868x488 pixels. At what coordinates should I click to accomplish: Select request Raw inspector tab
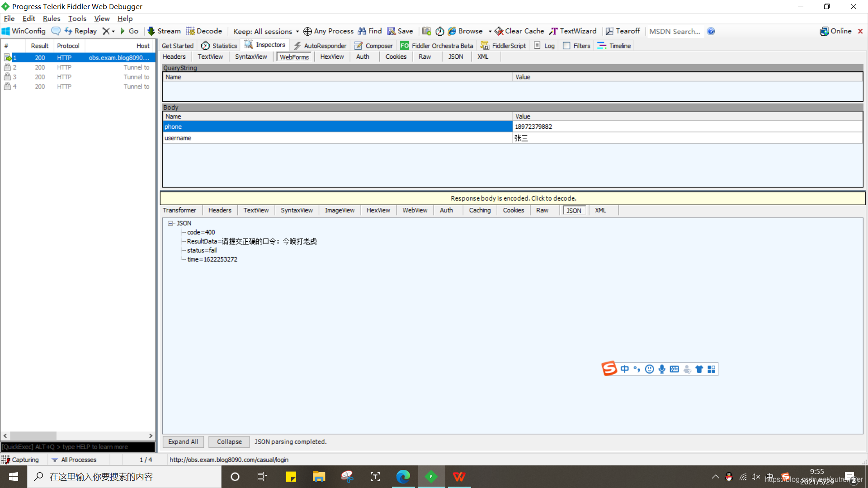tap(425, 56)
